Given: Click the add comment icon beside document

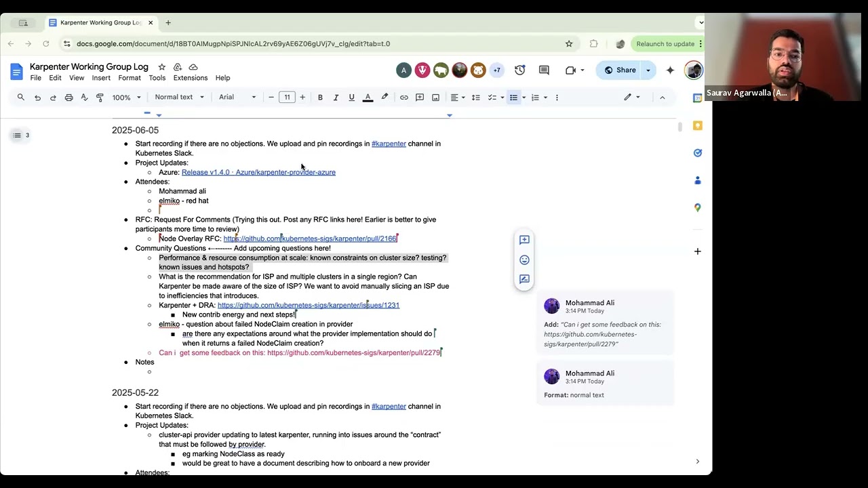Looking at the screenshot, I should pos(524,240).
